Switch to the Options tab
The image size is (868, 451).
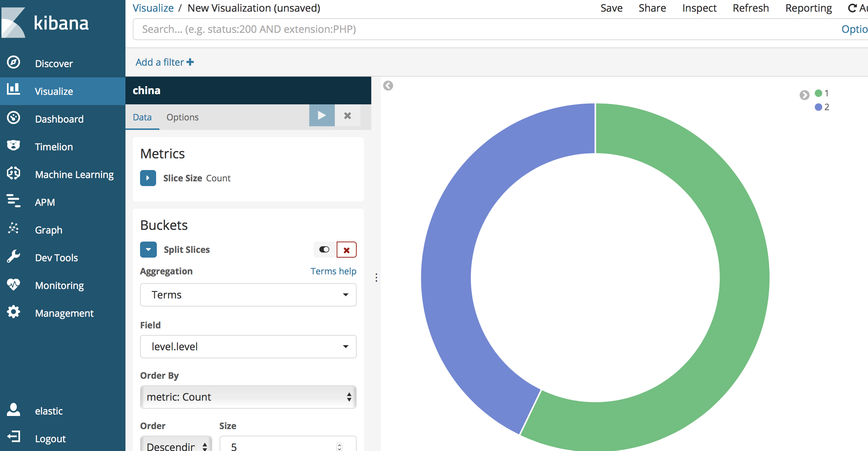point(182,117)
